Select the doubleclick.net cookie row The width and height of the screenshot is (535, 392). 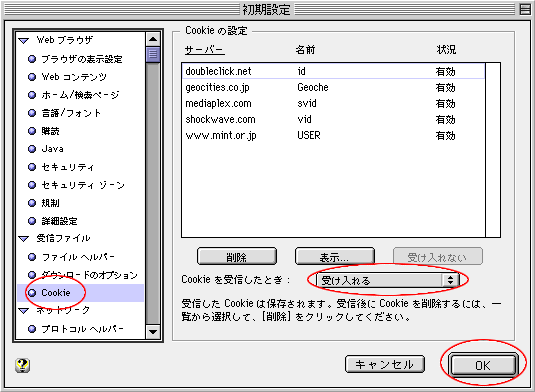coord(333,71)
